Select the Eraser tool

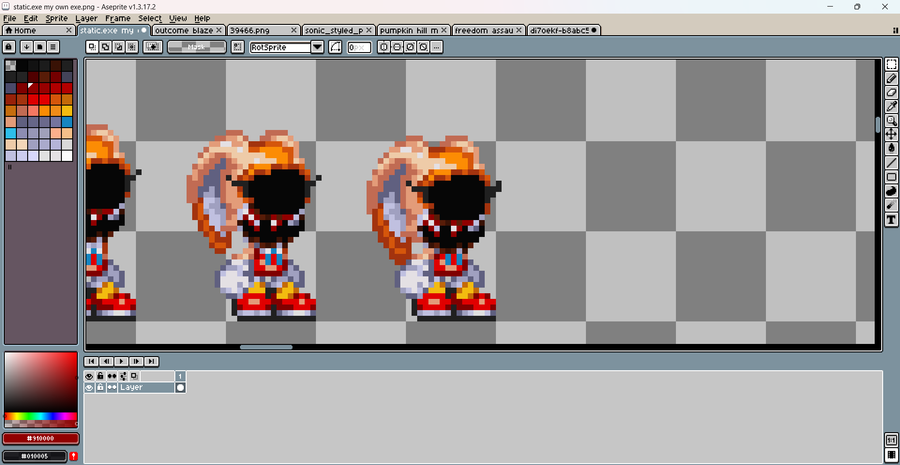(891, 92)
